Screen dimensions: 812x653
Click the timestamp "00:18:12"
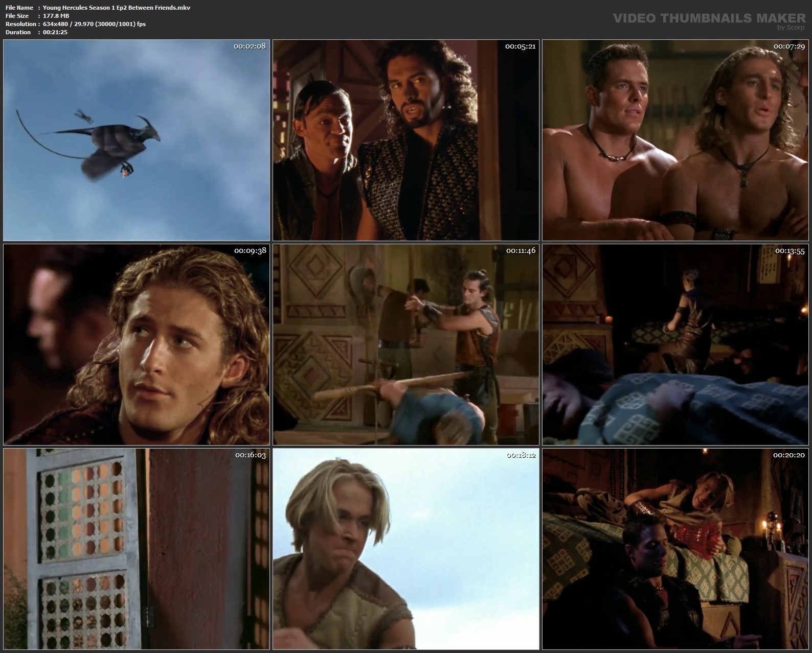[521, 455]
